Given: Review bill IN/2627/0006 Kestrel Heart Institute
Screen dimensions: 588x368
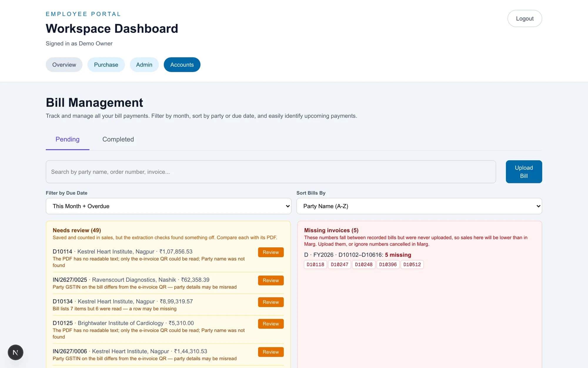Looking at the screenshot, I should 271,352.
